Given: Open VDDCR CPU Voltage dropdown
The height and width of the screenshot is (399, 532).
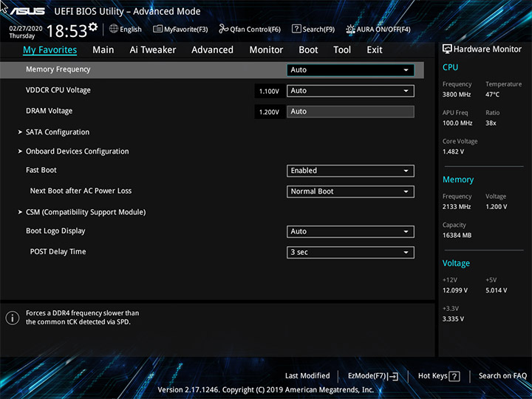Looking at the screenshot, I should click(x=350, y=91).
